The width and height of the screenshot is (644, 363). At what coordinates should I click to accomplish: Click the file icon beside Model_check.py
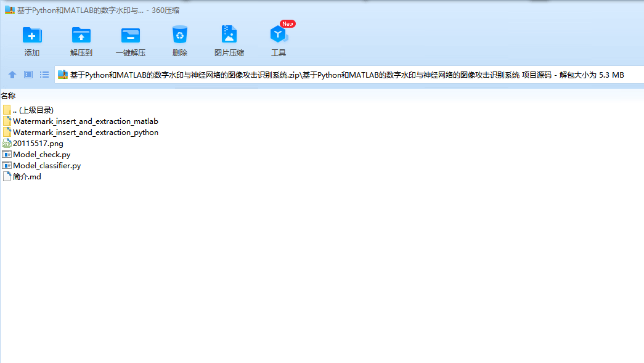pyautogui.click(x=7, y=155)
